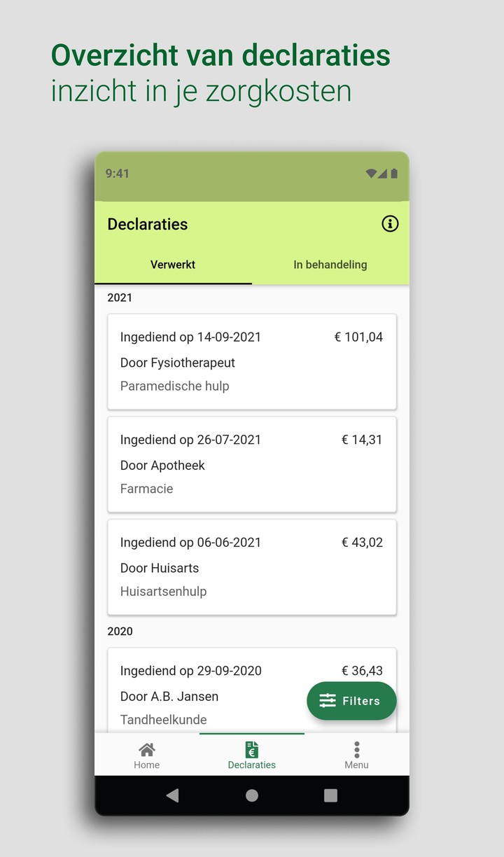
Task: Click the 2020 year section header
Action: click(120, 631)
